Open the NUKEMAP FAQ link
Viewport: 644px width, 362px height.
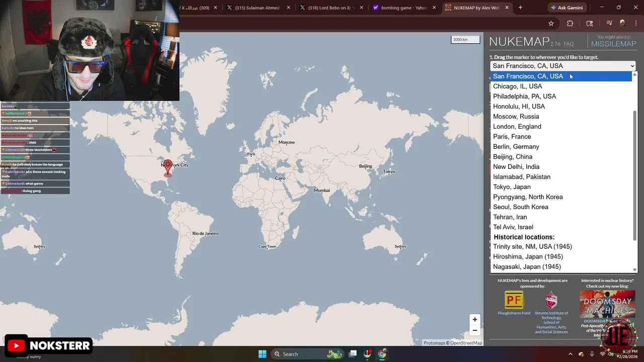click(569, 44)
